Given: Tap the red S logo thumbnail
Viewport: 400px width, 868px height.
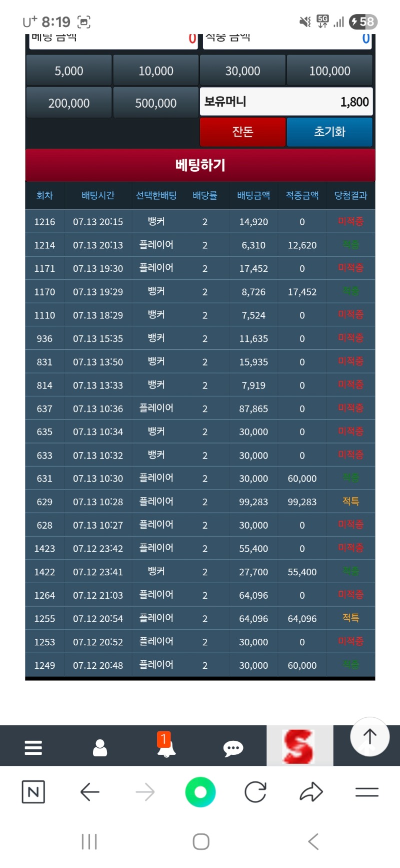Looking at the screenshot, I should [x=299, y=746].
